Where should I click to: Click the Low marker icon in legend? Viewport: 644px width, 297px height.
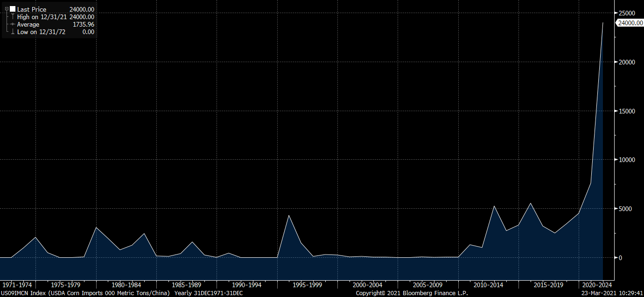coord(13,32)
